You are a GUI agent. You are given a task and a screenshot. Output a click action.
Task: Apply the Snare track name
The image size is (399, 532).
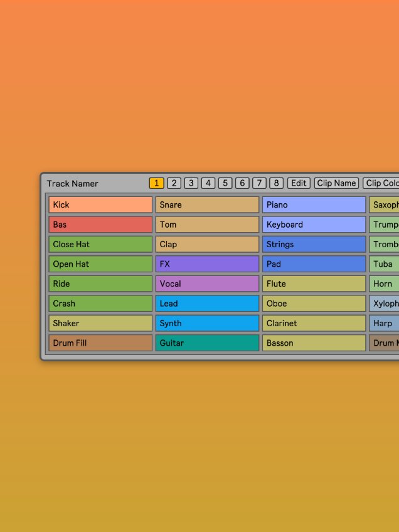[207, 205]
